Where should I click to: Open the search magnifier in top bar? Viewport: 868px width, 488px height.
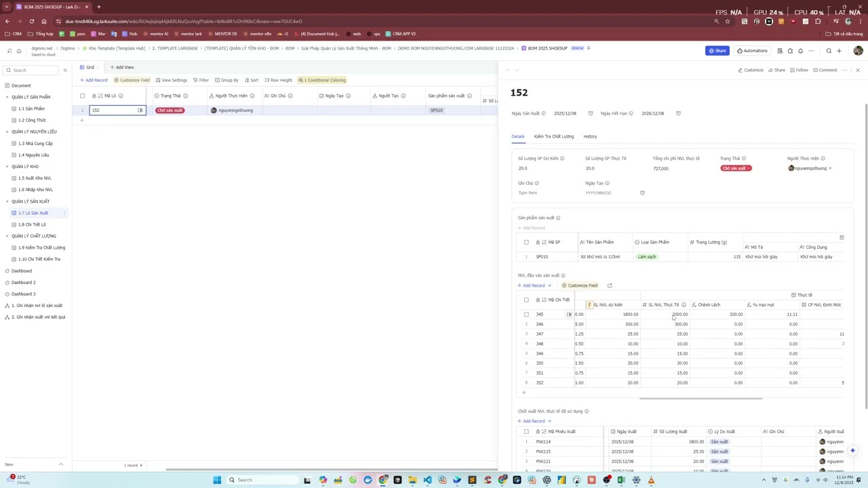click(829, 51)
